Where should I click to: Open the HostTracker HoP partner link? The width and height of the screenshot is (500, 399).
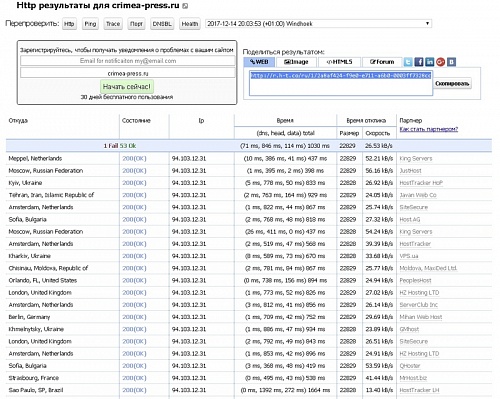pyautogui.click(x=421, y=183)
